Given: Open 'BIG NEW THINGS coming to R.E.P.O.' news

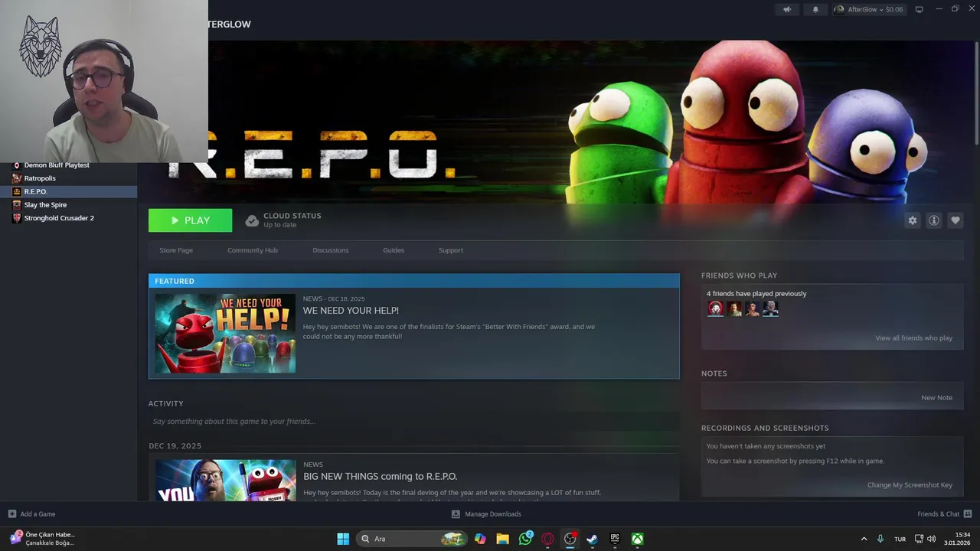Looking at the screenshot, I should click(380, 476).
